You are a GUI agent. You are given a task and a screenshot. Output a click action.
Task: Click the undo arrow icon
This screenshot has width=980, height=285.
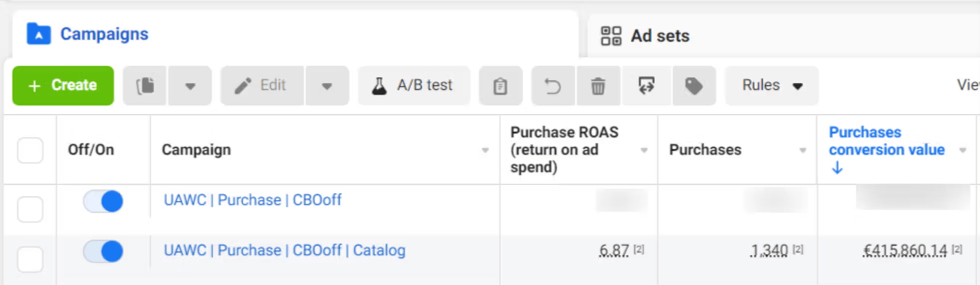point(553,86)
